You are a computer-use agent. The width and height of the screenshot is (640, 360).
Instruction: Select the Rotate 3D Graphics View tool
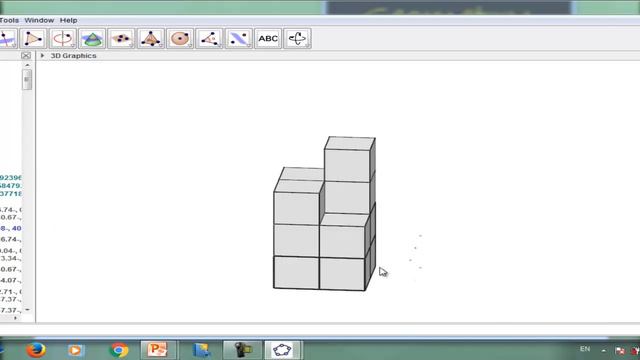point(298,39)
